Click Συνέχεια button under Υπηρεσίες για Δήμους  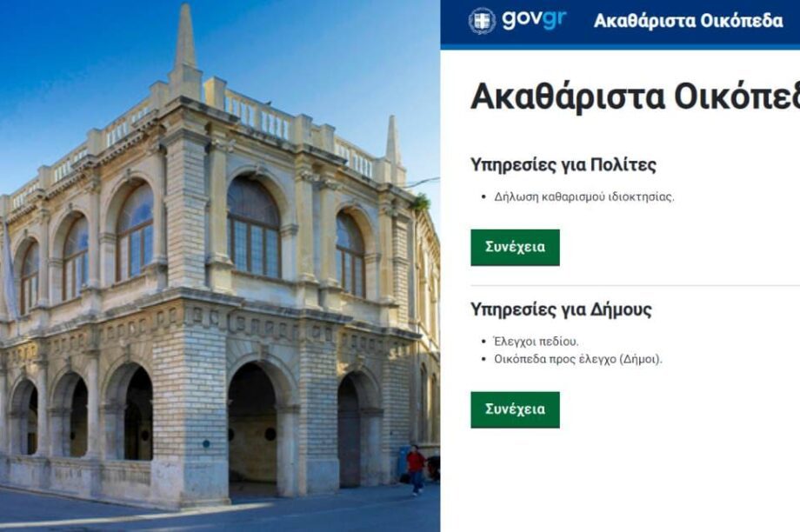click(515, 409)
